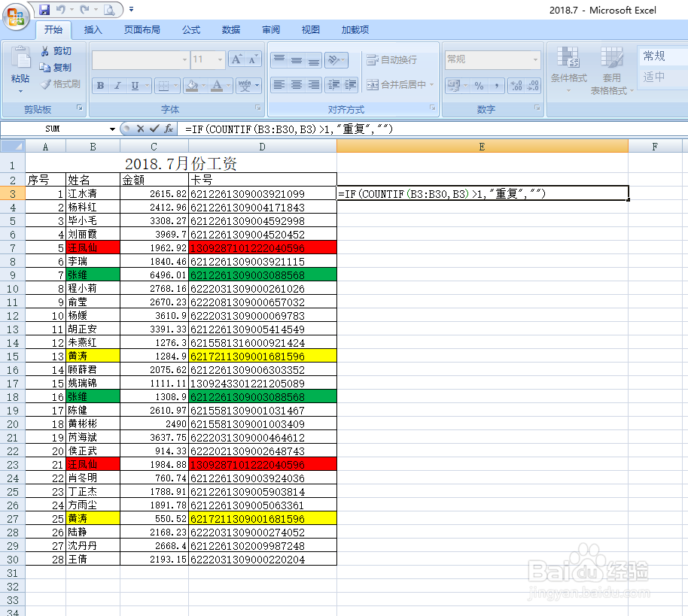Apply percent style
This screenshot has height=616, width=688.
pos(479,86)
